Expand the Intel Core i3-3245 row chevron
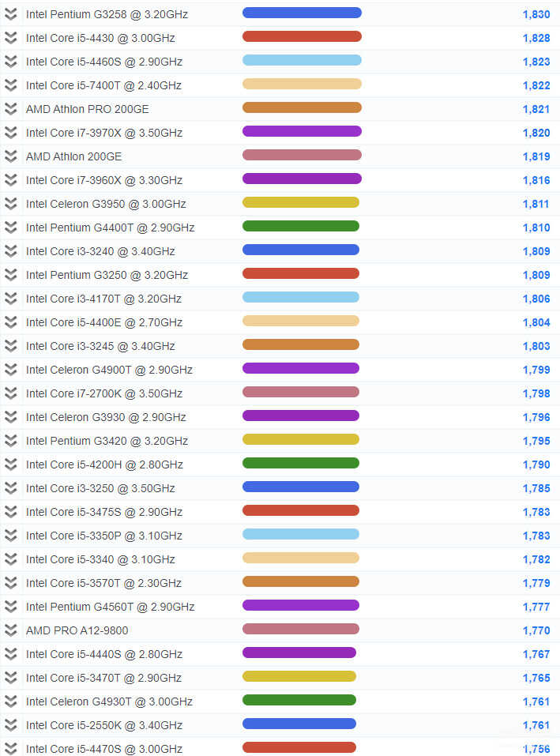Image resolution: width=560 pixels, height=756 pixels. click(10, 346)
